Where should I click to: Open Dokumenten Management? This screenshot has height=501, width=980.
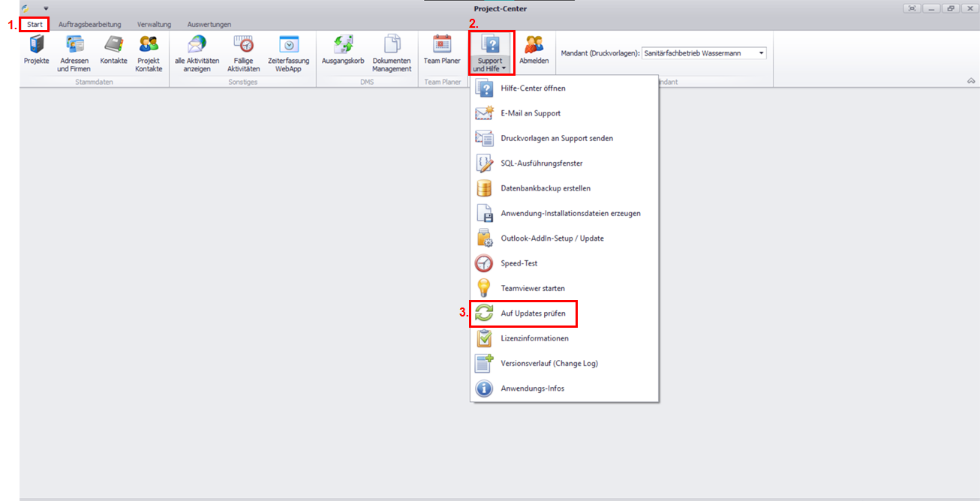(x=392, y=52)
